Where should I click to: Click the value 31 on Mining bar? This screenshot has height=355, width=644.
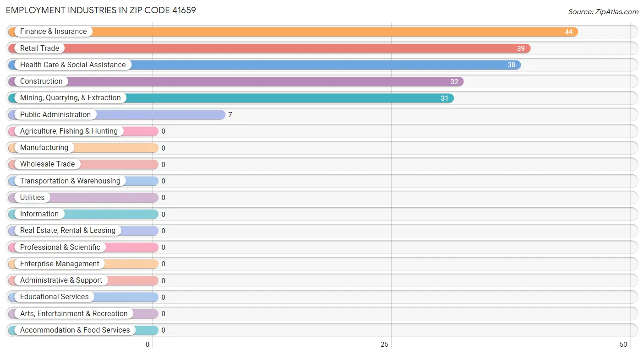444,98
